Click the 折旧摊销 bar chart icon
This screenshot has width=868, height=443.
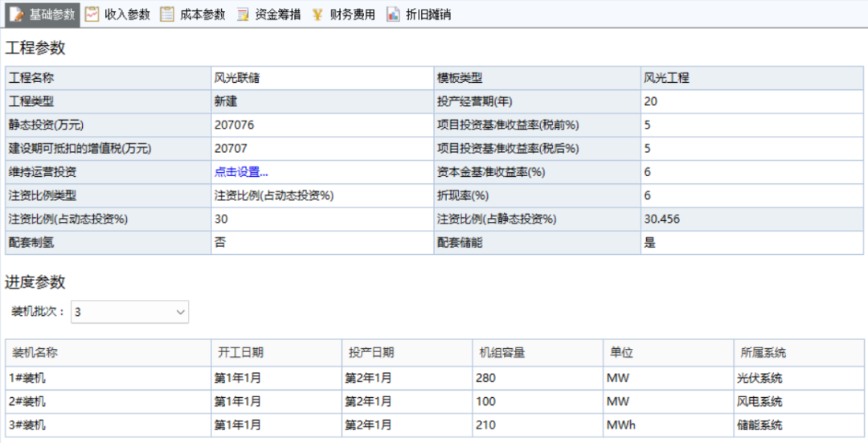click(x=393, y=14)
